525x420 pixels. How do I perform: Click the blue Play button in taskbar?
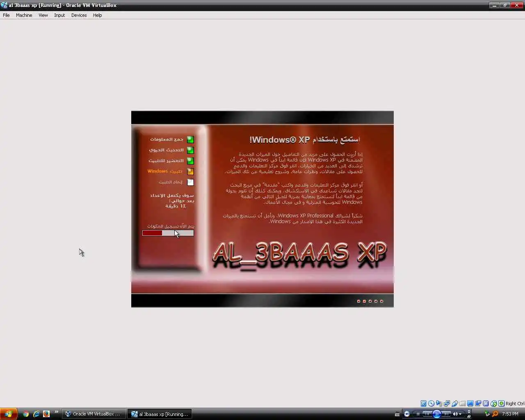(x=437, y=414)
